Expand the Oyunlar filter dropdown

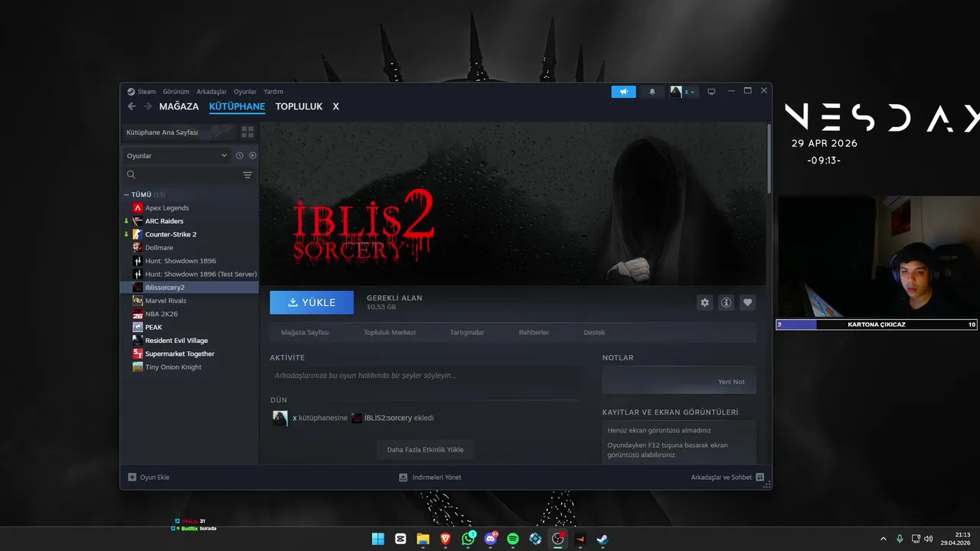177,155
